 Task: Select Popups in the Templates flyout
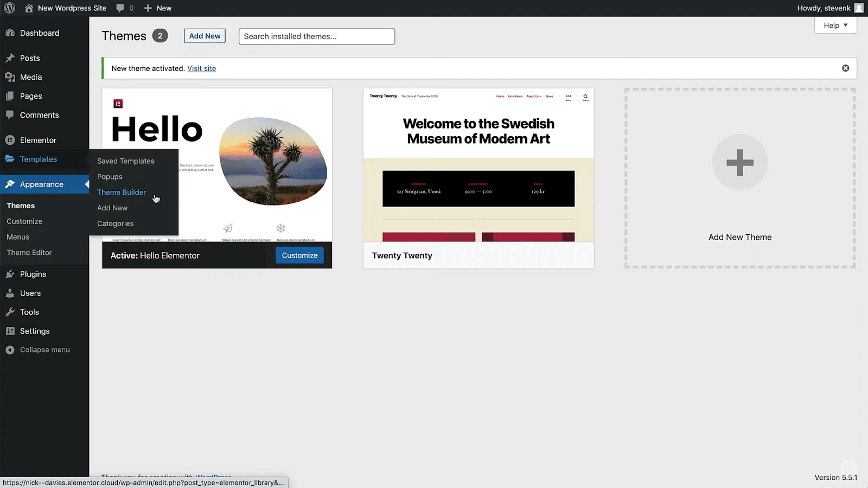click(110, 177)
